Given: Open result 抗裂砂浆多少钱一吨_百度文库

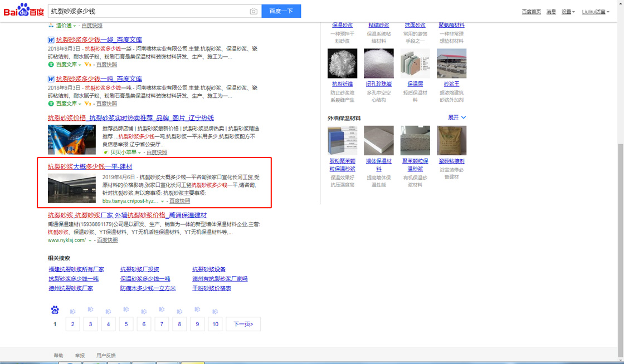Looking at the screenshot, I should point(99,78).
